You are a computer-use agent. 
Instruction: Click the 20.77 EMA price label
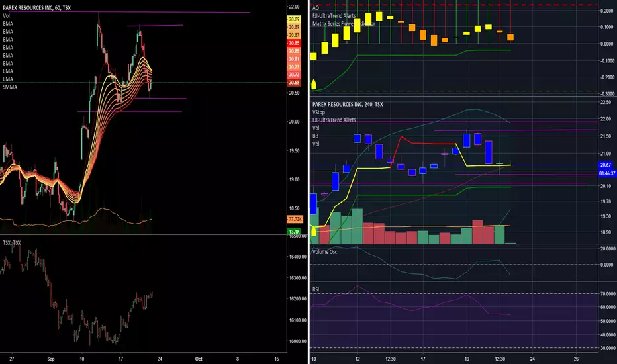(294, 67)
